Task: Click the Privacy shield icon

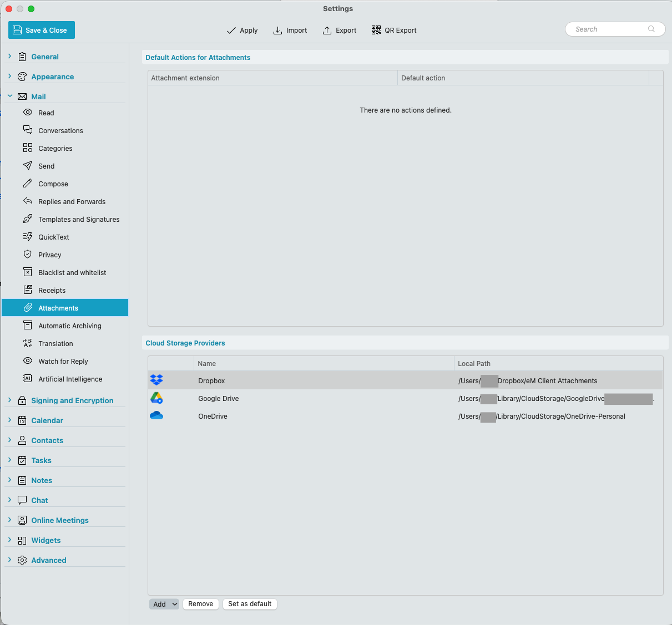Action: [x=28, y=255]
